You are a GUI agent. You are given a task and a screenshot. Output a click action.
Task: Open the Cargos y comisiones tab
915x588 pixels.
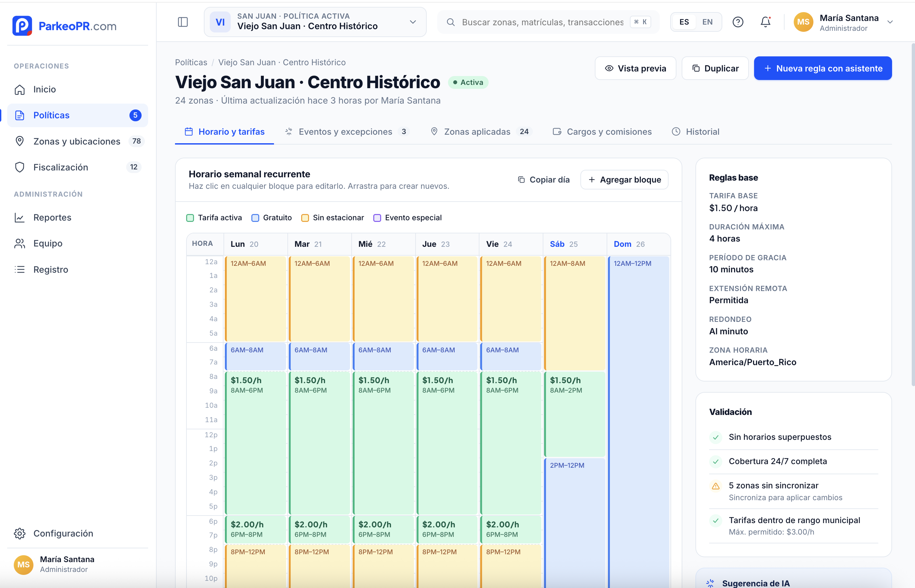point(602,132)
